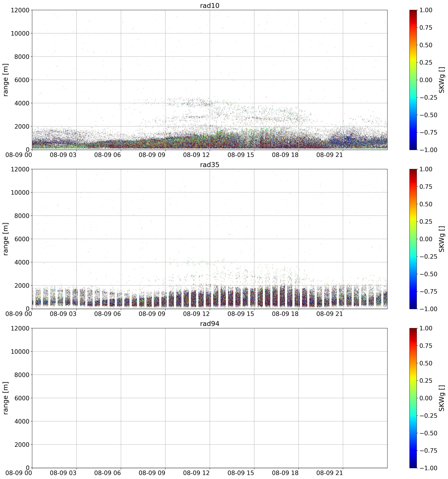
Task: Select the rad10 'range [m]' y-axis label
Action: pyautogui.click(x=6, y=80)
